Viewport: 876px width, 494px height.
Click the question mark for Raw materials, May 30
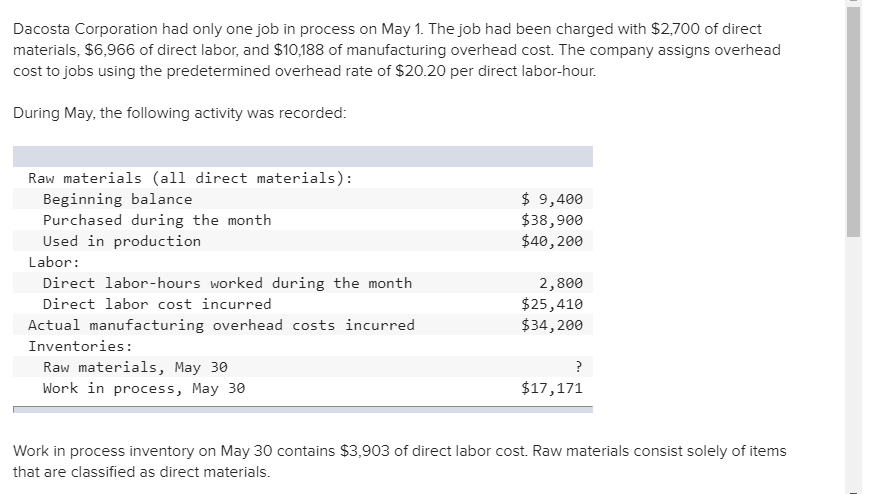coord(578,367)
